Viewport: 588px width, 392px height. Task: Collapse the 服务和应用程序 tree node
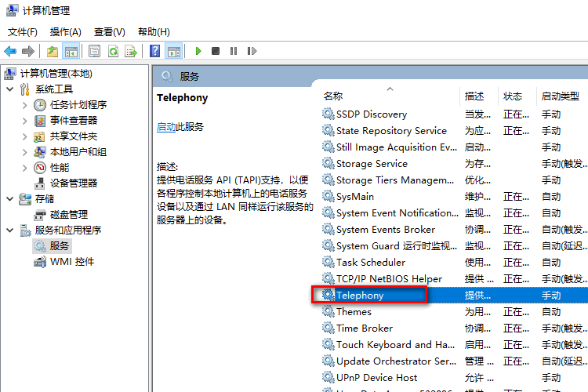[10, 230]
